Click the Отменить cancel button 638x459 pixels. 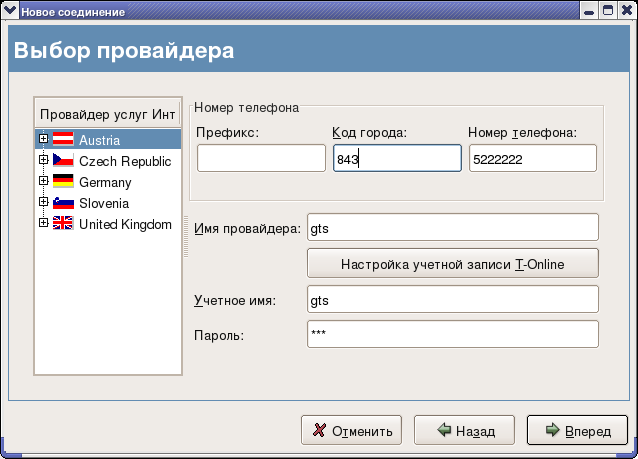(352, 430)
